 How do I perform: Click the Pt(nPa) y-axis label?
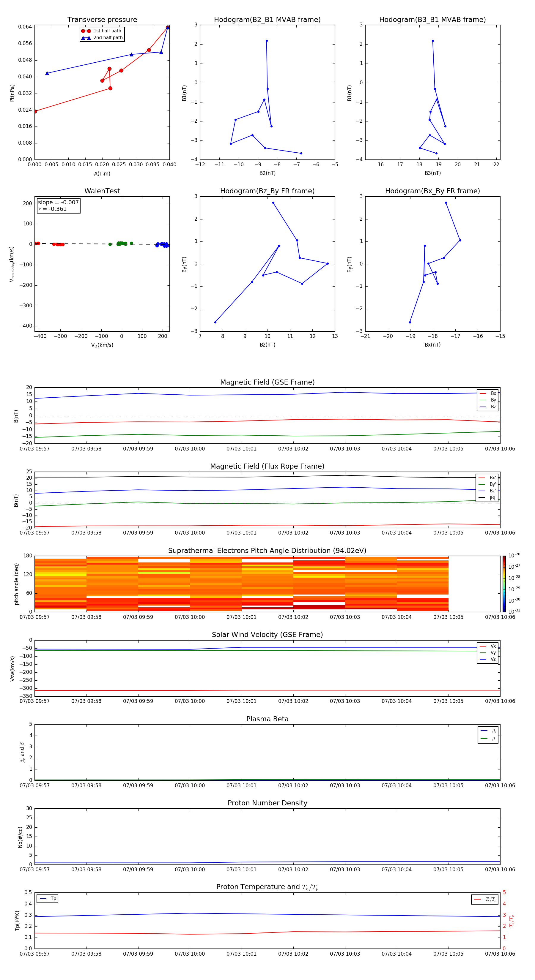coord(12,92)
